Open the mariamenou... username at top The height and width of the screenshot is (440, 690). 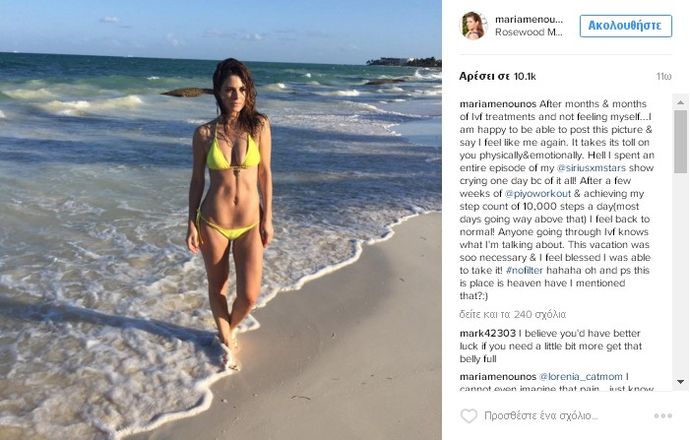(x=529, y=19)
